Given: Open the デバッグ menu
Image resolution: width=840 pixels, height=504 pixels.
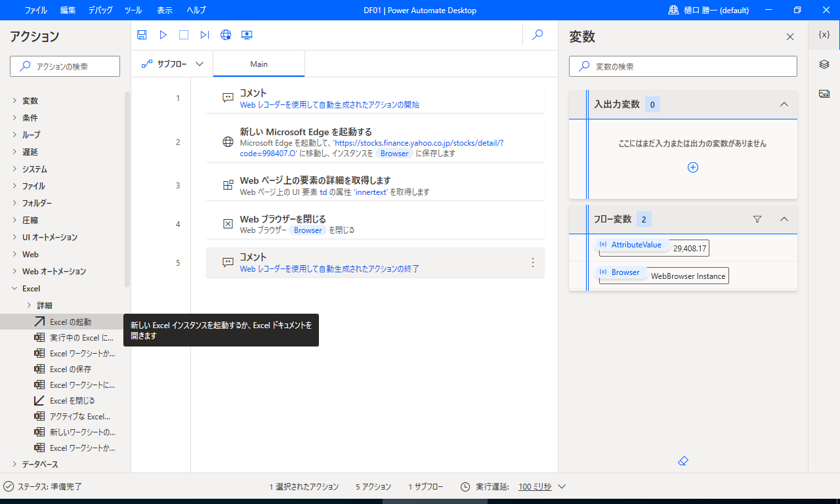Looking at the screenshot, I should coord(100,10).
